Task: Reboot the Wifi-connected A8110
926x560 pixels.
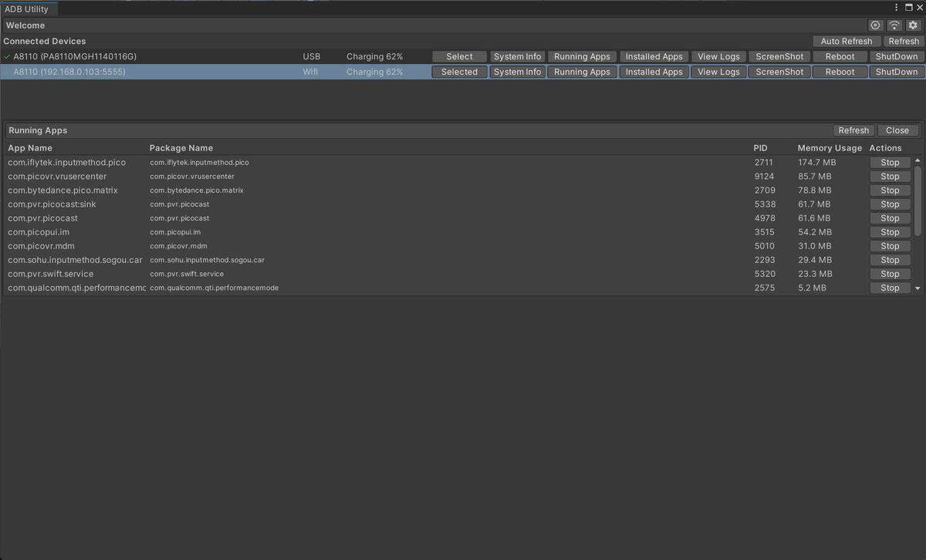Action: 840,72
